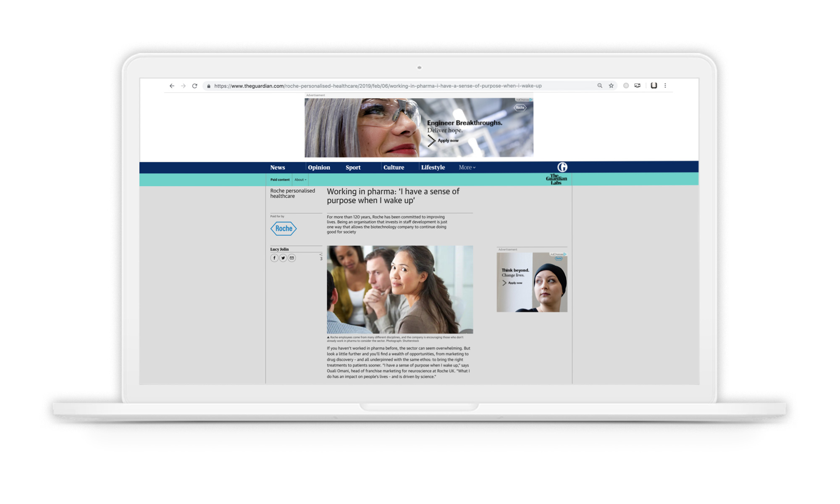Open the Sport section

(353, 167)
